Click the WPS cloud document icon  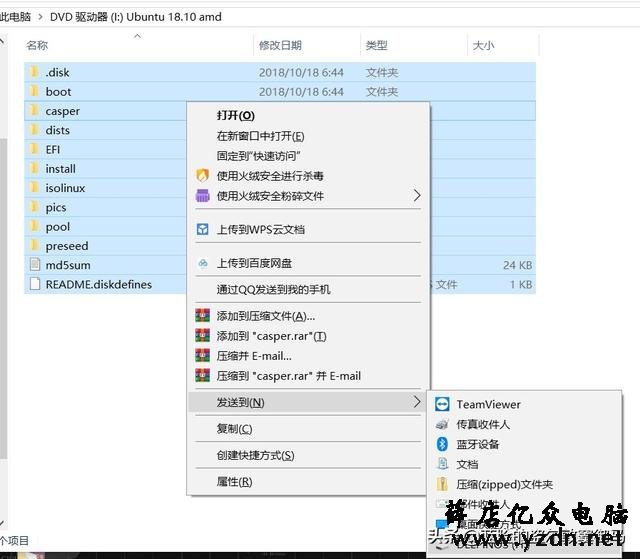coord(202,229)
